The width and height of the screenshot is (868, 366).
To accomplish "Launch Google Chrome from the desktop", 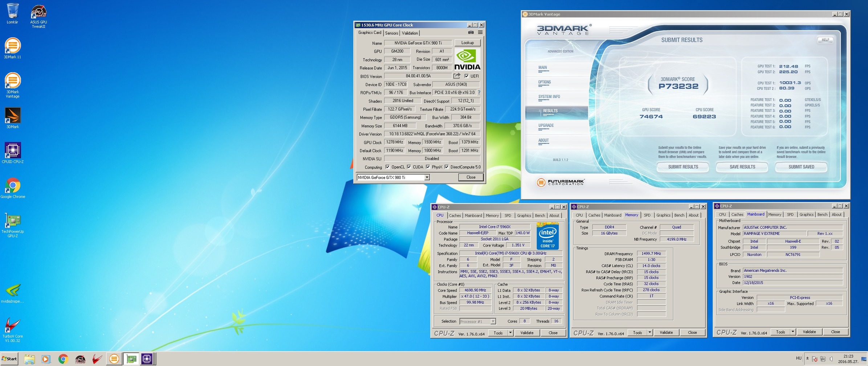I will click(12, 188).
